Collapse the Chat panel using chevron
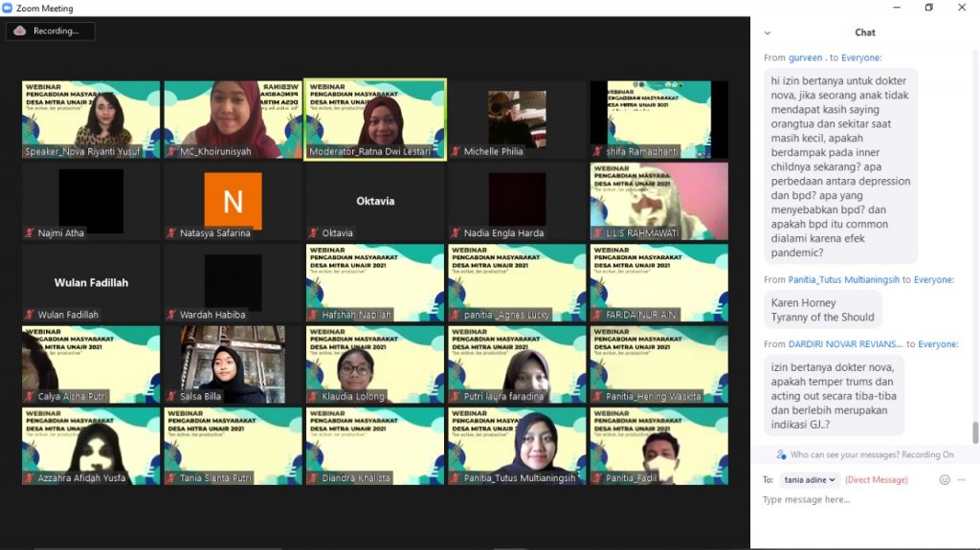Image resolution: width=980 pixels, height=550 pixels. tap(768, 33)
